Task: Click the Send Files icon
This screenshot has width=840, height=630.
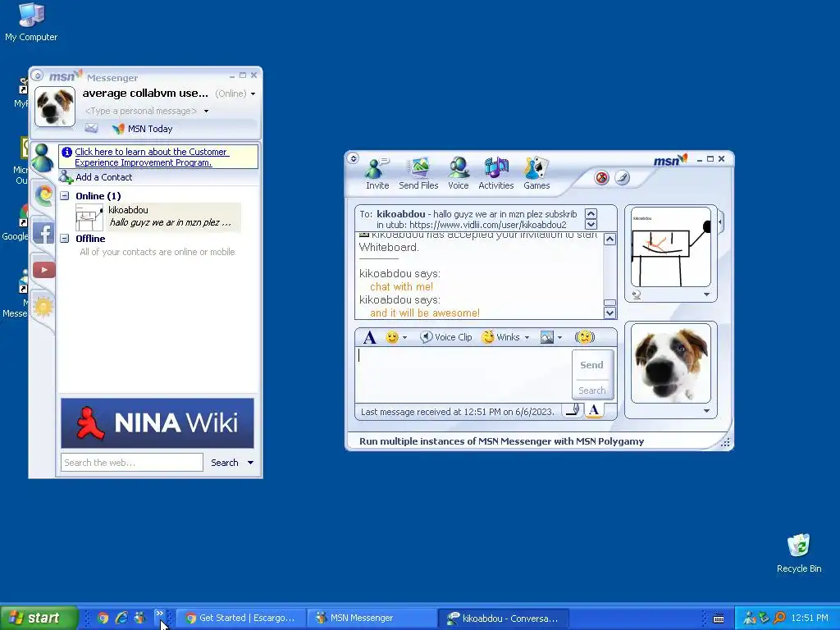Action: 418,174
